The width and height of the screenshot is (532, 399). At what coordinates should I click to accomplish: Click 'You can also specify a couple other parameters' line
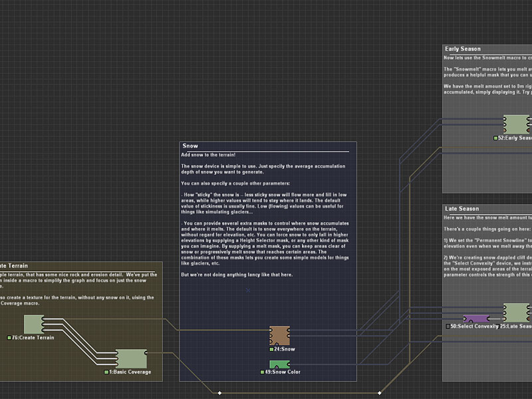(x=235, y=184)
